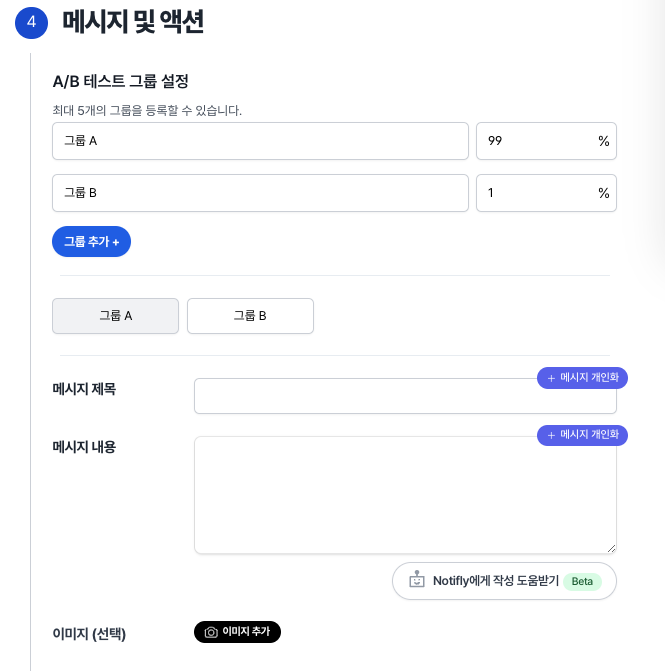Switch to the 그룹 A tab

pos(115,316)
